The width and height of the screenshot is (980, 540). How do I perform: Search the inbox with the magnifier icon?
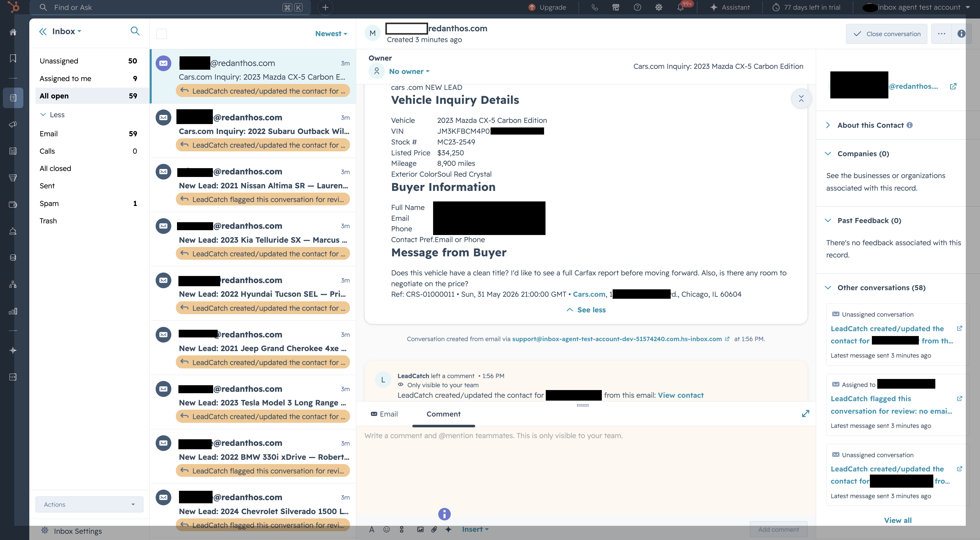click(135, 31)
